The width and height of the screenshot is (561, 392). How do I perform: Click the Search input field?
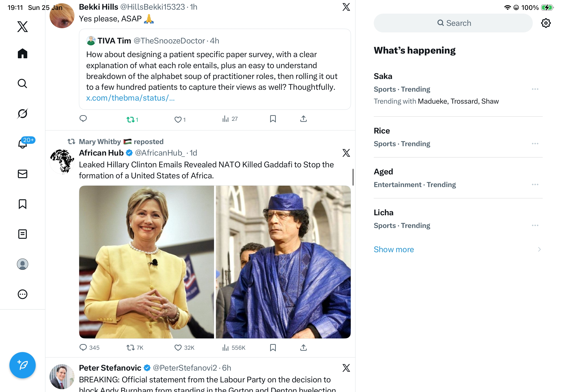point(453,23)
